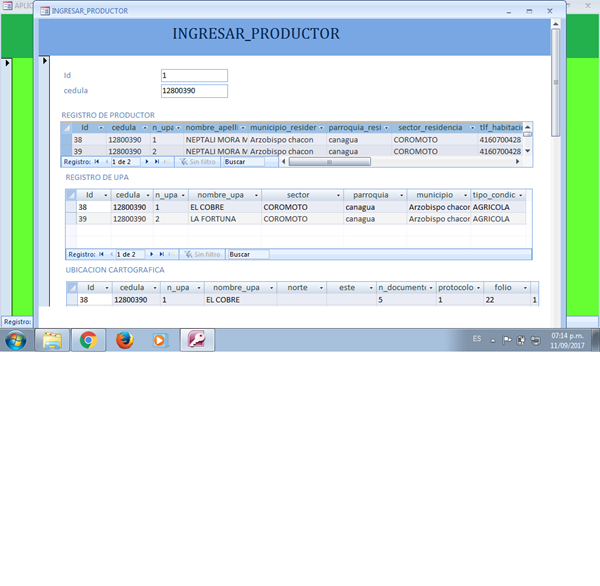Click record selector arrow in background APLIC window
This screenshot has height=586, width=600.
(x=7, y=63)
